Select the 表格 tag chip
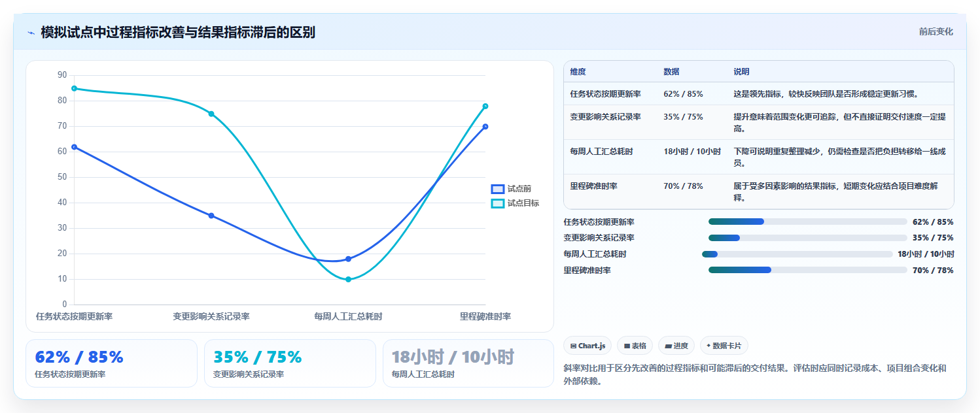This screenshot has width=980, height=413. (635, 346)
